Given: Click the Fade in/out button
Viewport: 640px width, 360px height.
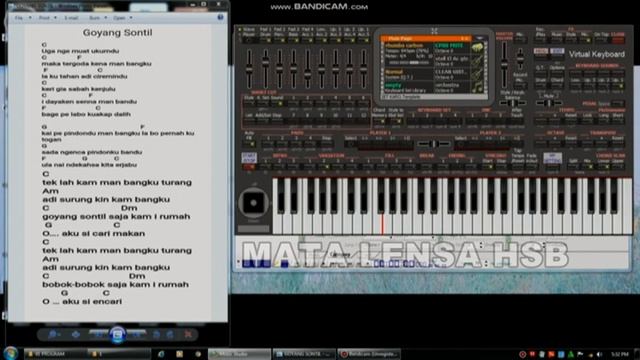Looking at the screenshot, I should [531, 167].
